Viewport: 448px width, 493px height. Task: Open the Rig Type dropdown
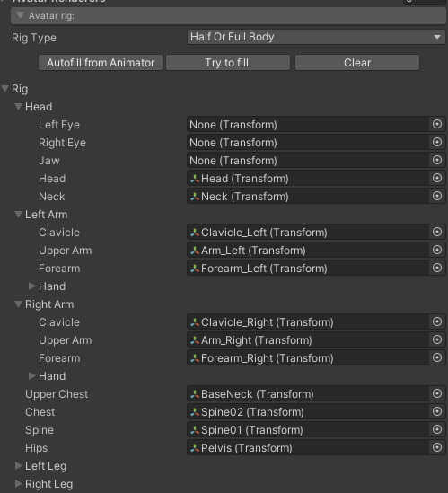pos(316,37)
